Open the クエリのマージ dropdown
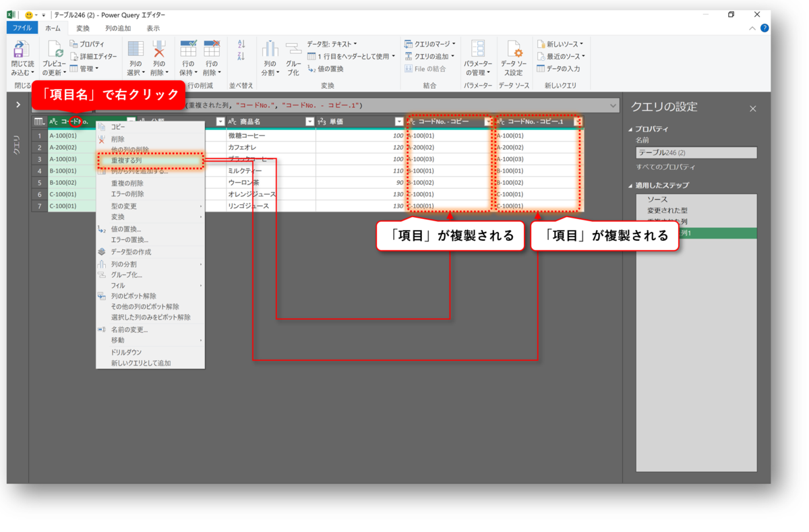This screenshot has height=532, width=809. (430, 44)
